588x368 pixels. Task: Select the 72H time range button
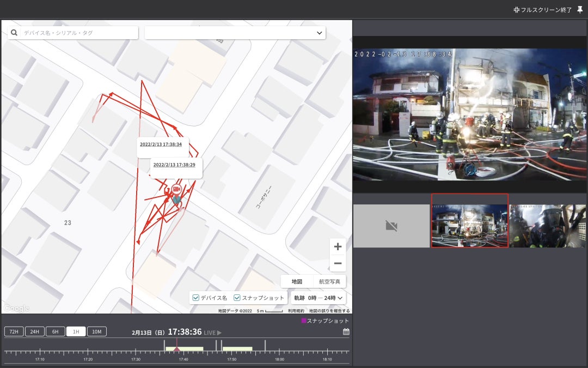click(x=14, y=331)
